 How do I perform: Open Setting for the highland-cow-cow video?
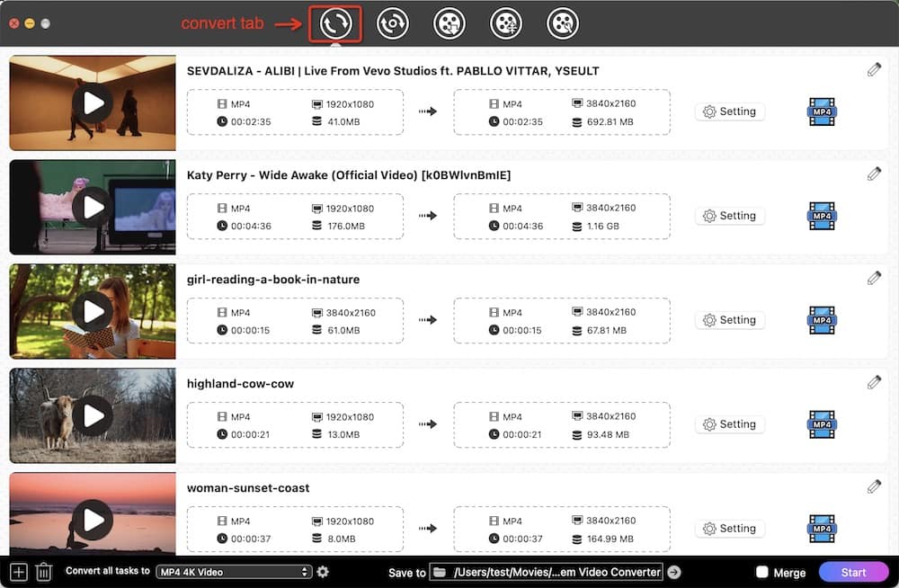[729, 423]
